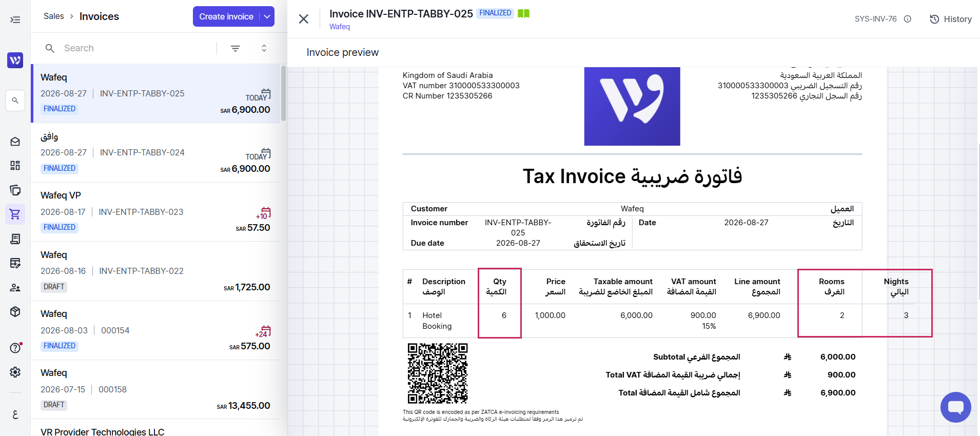This screenshot has width=980, height=436.
Task: Open the Wafeq customer link under title
Action: 340,27
